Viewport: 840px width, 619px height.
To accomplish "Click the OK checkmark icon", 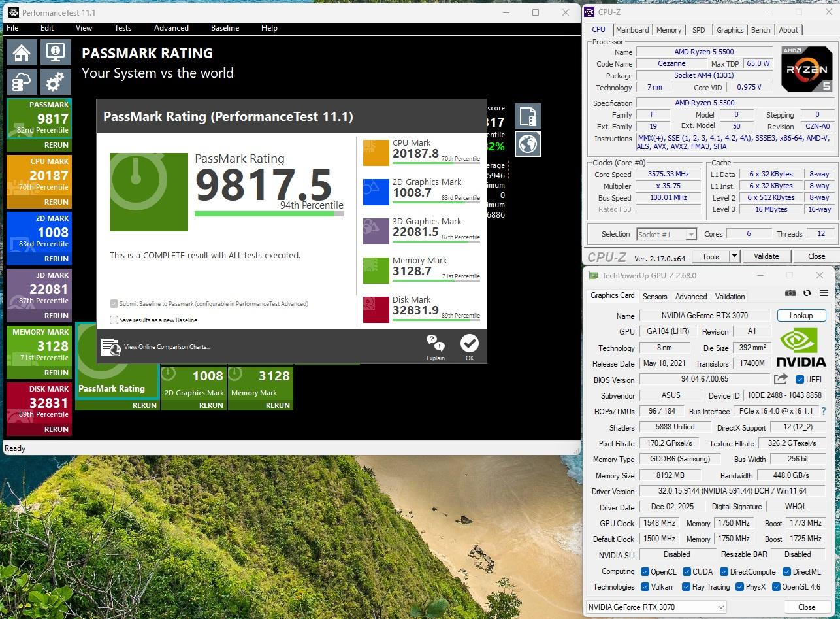I will [x=469, y=343].
